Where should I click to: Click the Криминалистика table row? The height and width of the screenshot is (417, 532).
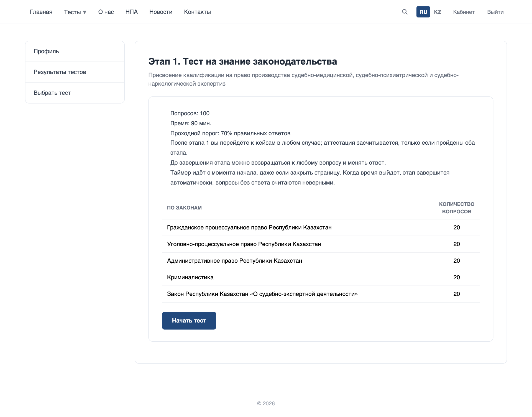(x=321, y=277)
